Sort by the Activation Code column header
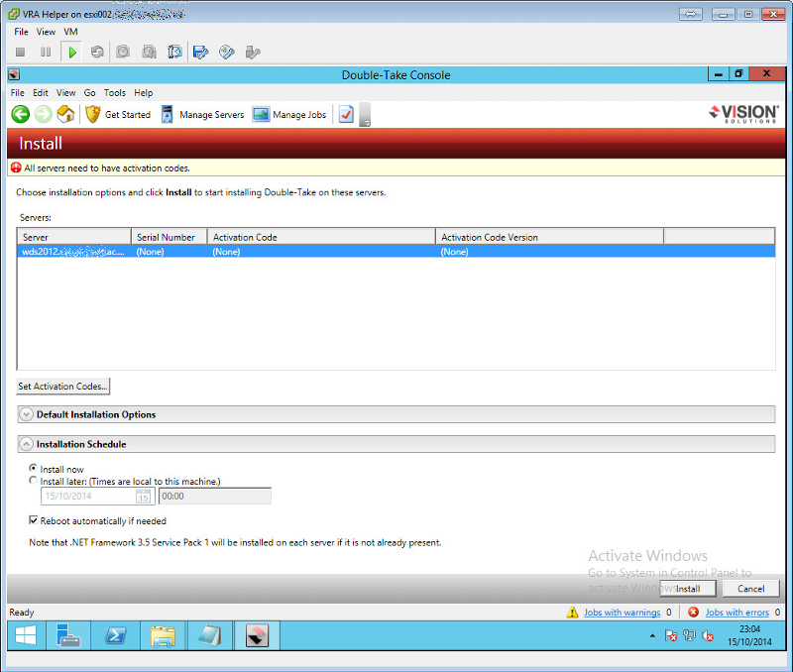The height and width of the screenshot is (672, 793). point(321,237)
